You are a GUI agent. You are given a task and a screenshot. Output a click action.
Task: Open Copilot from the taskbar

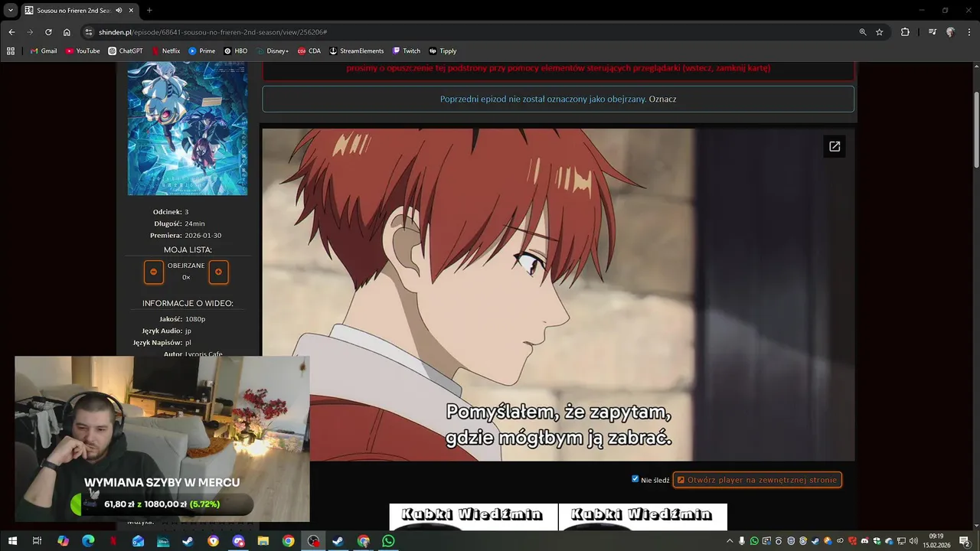point(63,541)
